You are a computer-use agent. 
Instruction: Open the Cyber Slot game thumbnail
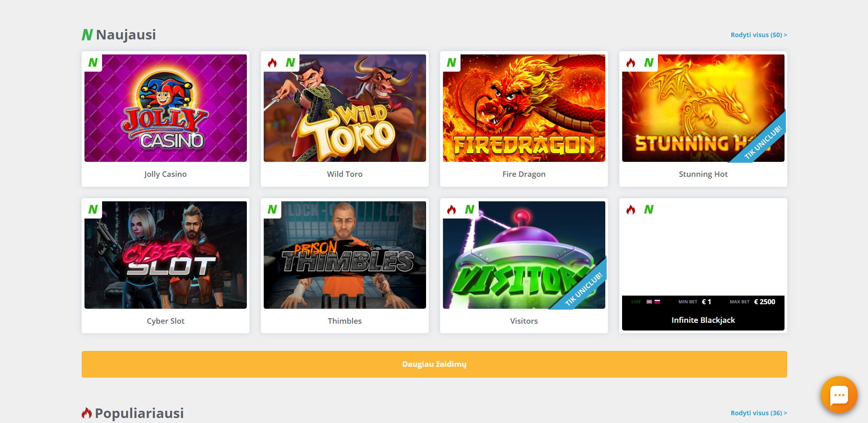166,255
